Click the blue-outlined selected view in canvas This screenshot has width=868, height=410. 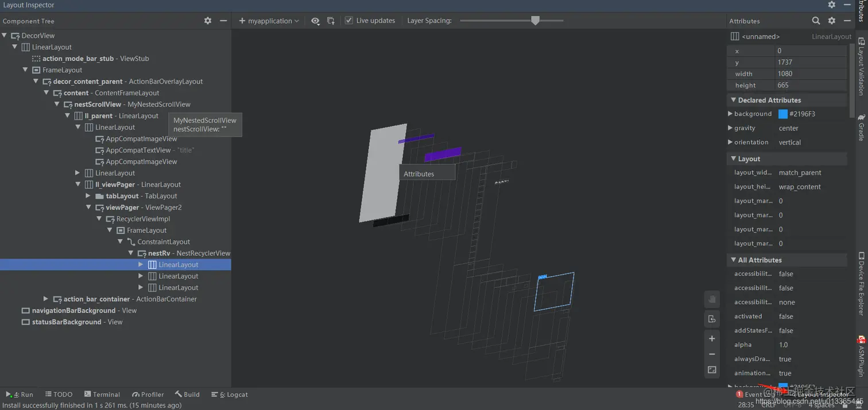(x=554, y=292)
